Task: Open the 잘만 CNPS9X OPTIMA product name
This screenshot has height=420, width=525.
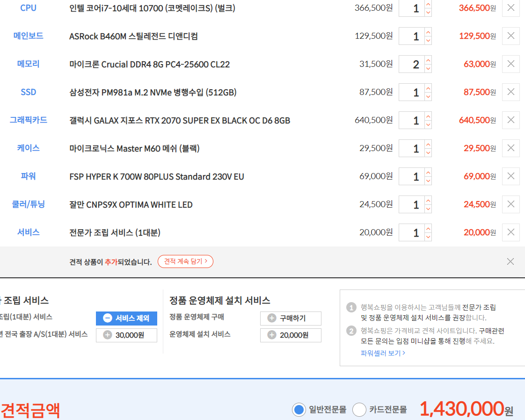Action: (x=131, y=204)
